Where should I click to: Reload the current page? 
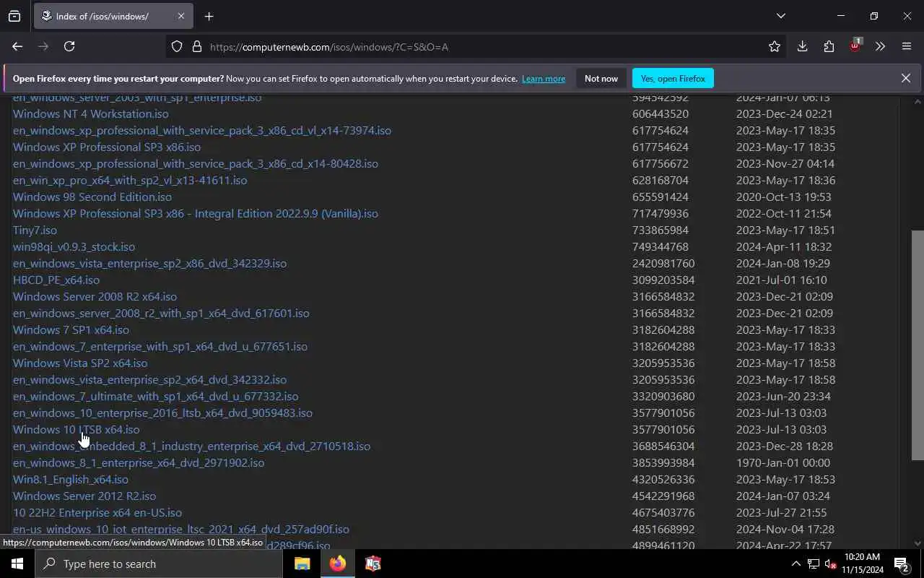click(x=69, y=46)
